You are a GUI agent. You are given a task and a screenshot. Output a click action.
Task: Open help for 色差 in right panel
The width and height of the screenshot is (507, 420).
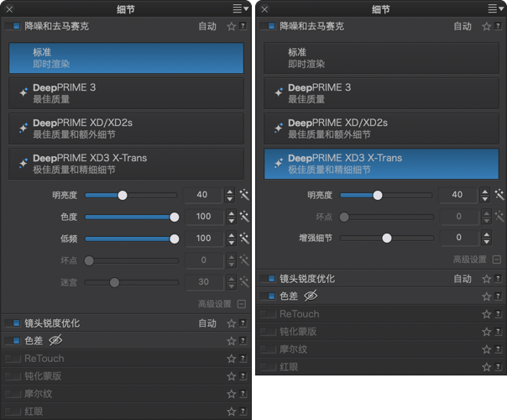pos(498,296)
